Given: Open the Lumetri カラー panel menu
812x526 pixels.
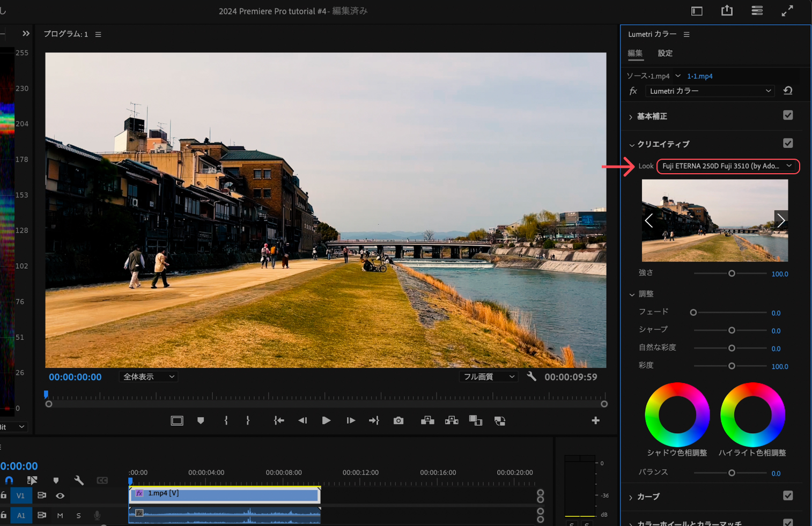Looking at the screenshot, I should pyautogui.click(x=686, y=34).
